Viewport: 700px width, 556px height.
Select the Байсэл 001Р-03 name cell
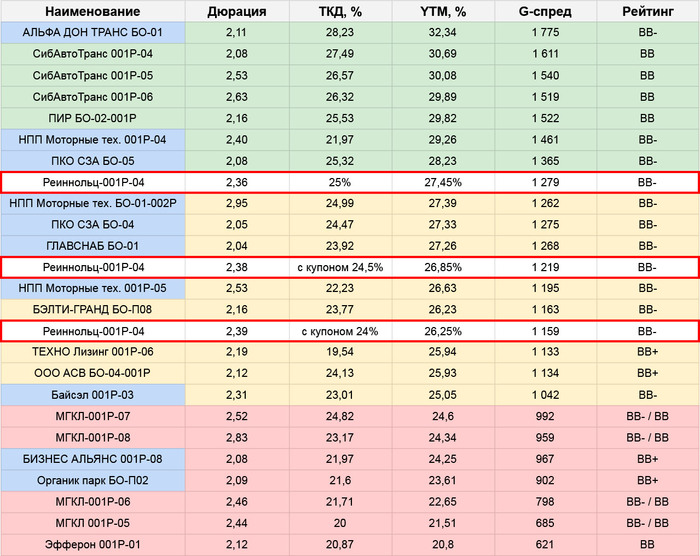coord(93,394)
